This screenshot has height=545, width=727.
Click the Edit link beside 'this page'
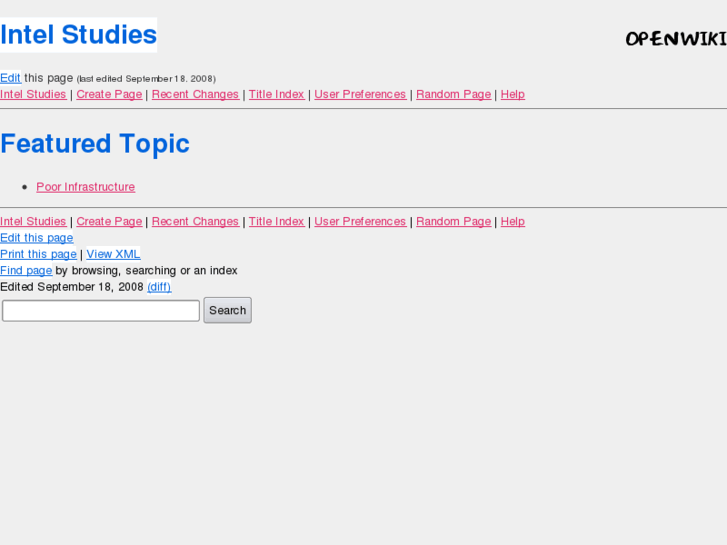10,78
